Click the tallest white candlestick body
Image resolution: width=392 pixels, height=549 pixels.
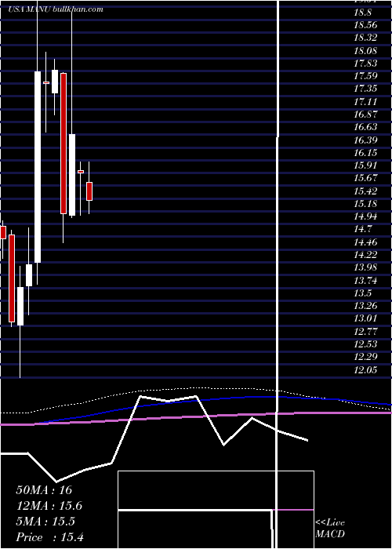point(38,167)
